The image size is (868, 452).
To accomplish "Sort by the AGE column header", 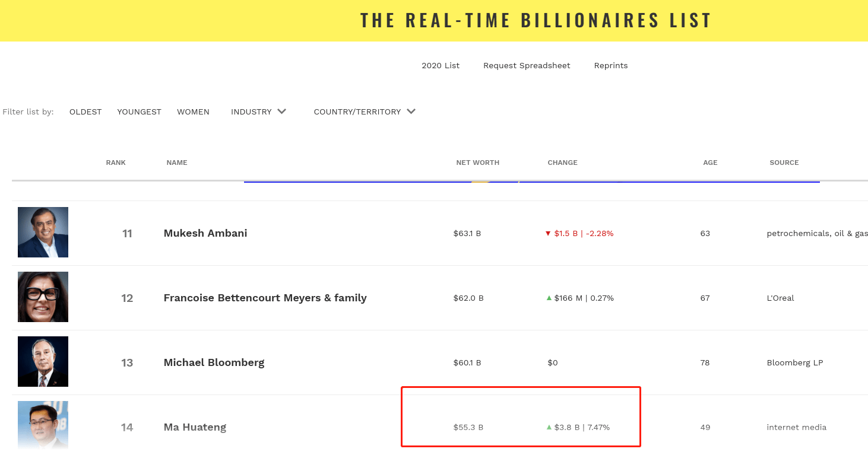I will point(710,163).
